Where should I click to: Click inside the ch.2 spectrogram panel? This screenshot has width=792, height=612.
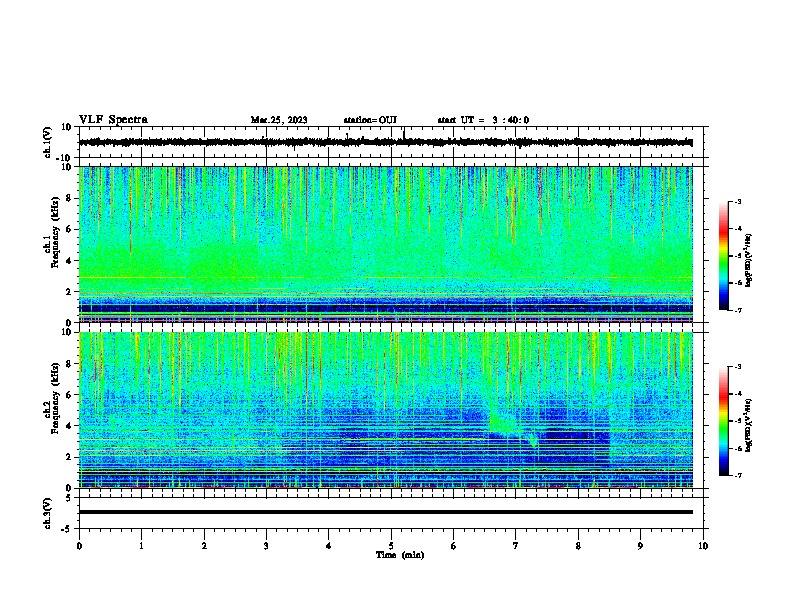click(386, 410)
